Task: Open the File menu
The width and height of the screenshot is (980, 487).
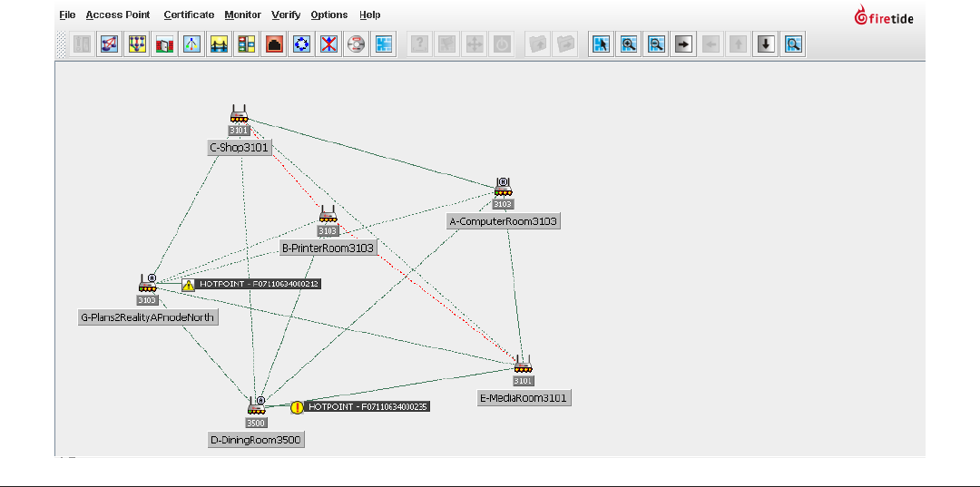Action: (67, 15)
